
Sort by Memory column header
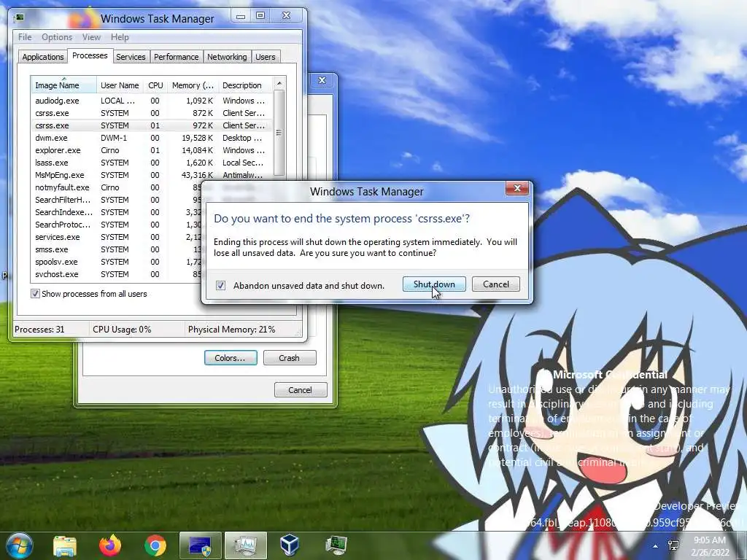(x=193, y=85)
